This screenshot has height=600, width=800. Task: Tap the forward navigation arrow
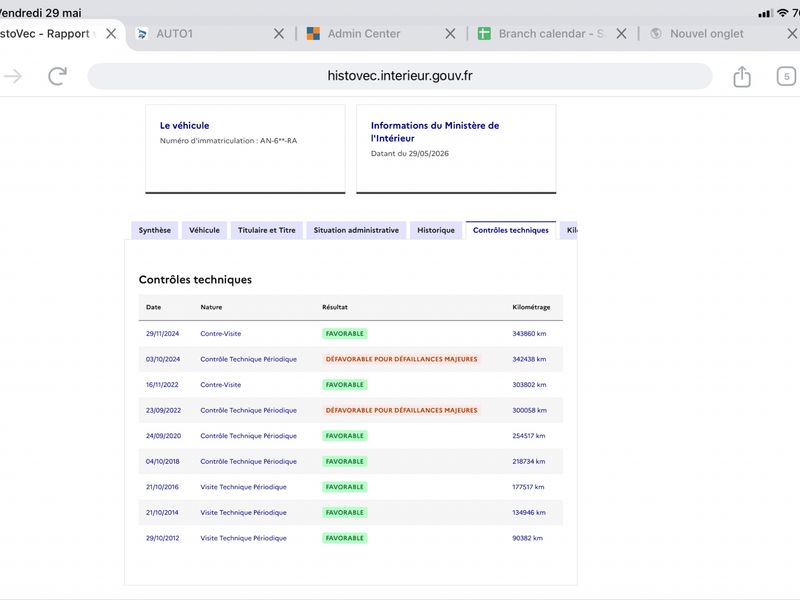(13, 77)
